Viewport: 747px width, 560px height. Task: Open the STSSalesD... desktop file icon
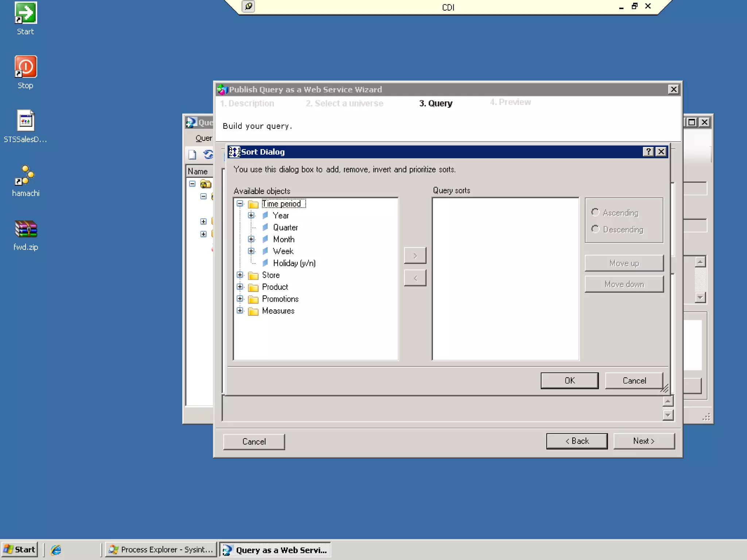(26, 120)
